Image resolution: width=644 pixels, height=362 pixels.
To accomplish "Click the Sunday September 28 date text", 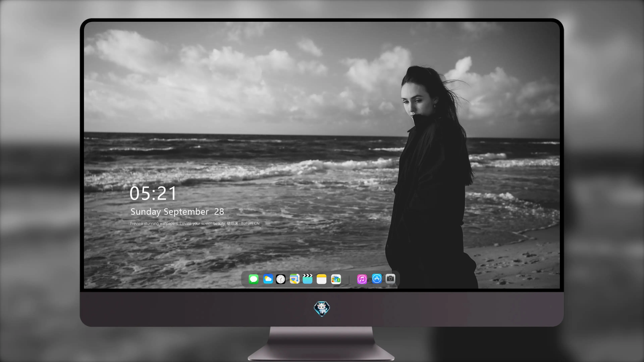I will tap(177, 212).
